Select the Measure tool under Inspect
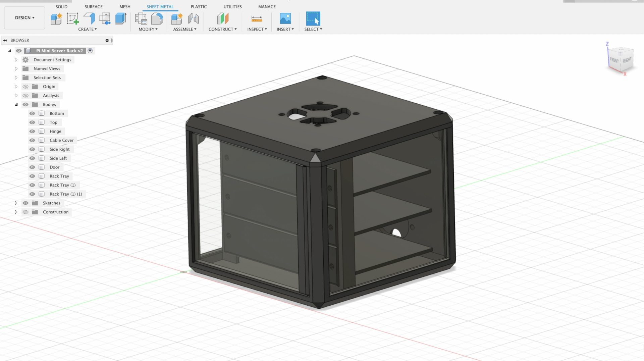This screenshot has height=361, width=644. tap(257, 18)
